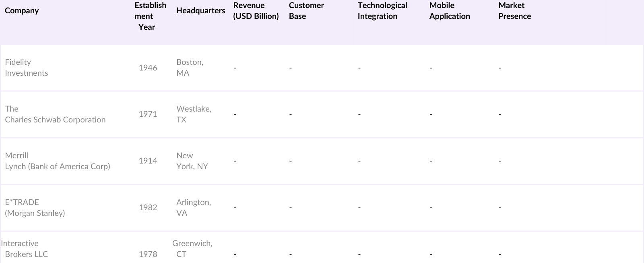Select the New York, NY headquarters cell
The width and height of the screenshot is (644, 263).
[192, 161]
